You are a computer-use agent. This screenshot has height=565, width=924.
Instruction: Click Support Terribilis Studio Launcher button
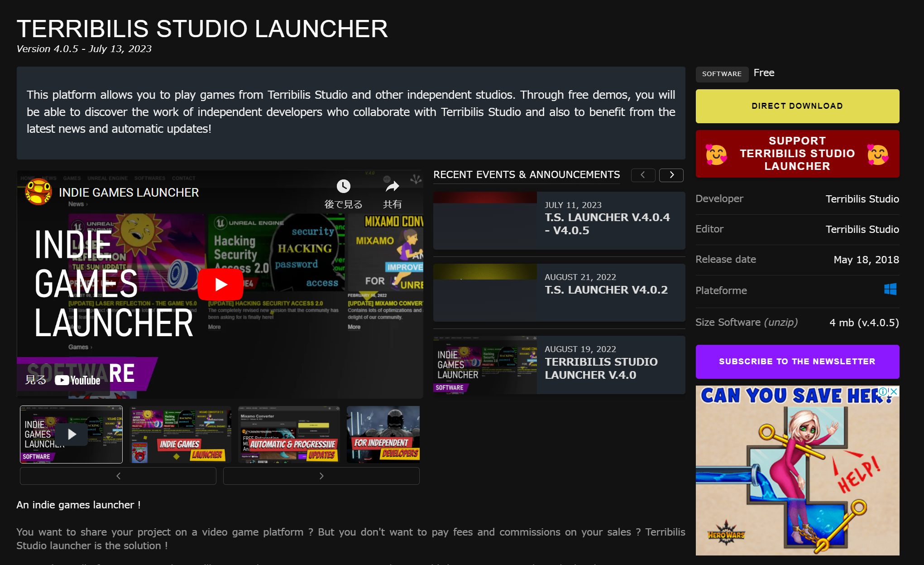797,154
